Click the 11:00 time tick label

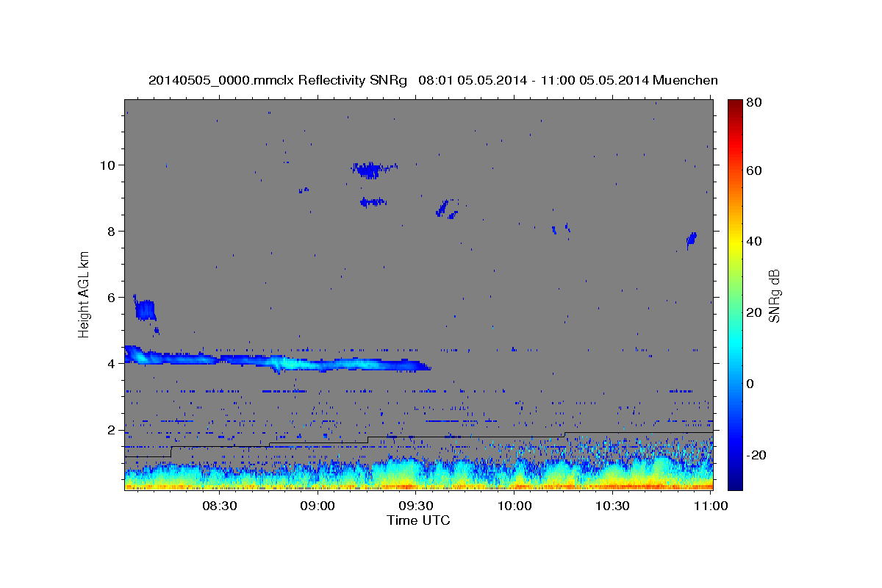[x=711, y=506]
